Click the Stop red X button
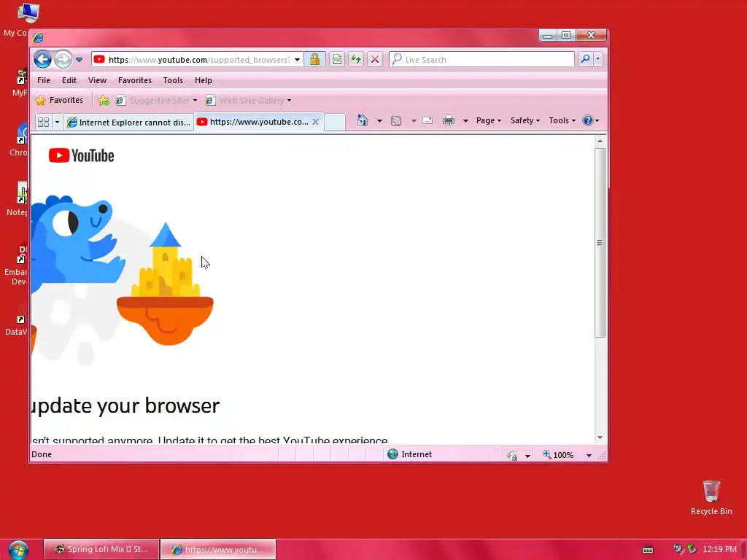The width and height of the screenshot is (747, 560). click(375, 60)
